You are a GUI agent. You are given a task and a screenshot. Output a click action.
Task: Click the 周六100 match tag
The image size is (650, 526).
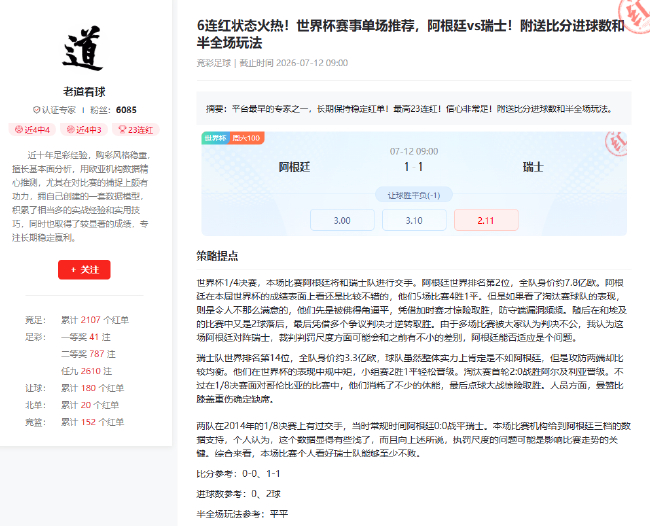tap(246, 138)
